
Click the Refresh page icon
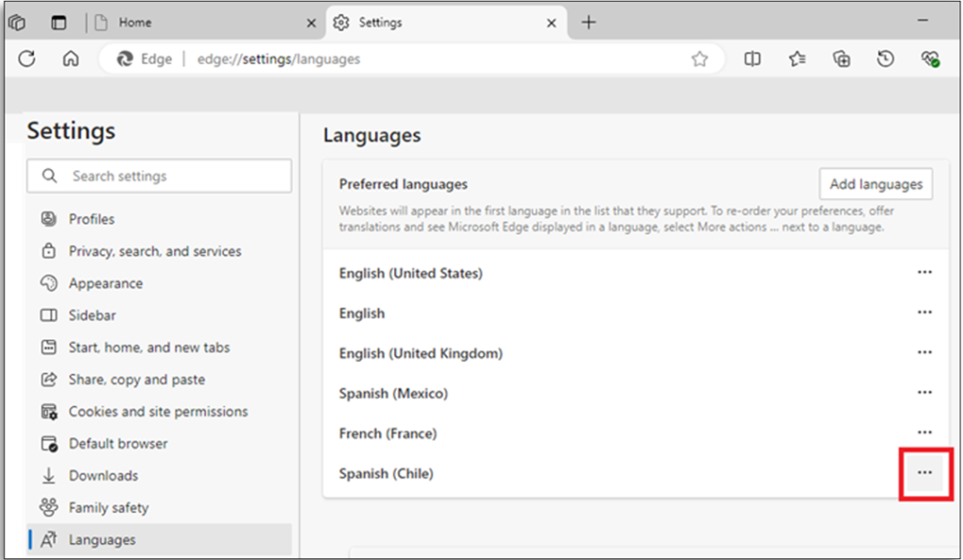26,59
